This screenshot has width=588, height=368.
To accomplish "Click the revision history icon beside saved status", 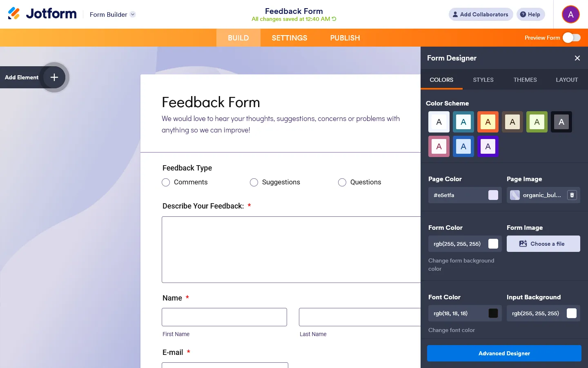I will (x=334, y=19).
